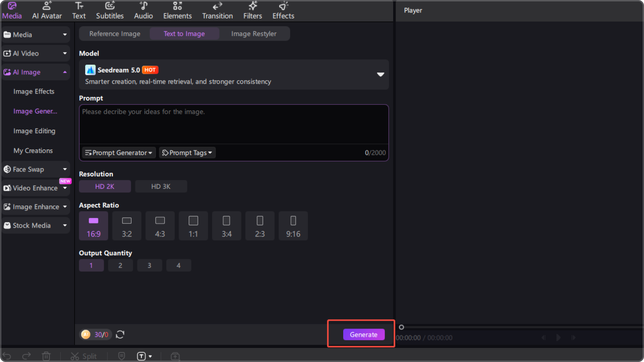Click the Generate button
Image resolution: width=644 pixels, height=362 pixels.
tap(364, 334)
